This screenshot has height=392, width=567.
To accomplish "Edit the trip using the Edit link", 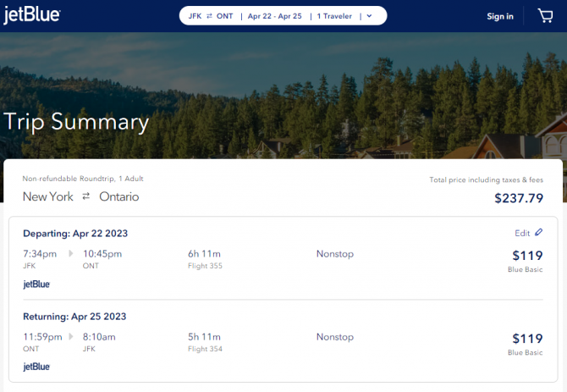I will [x=522, y=233].
